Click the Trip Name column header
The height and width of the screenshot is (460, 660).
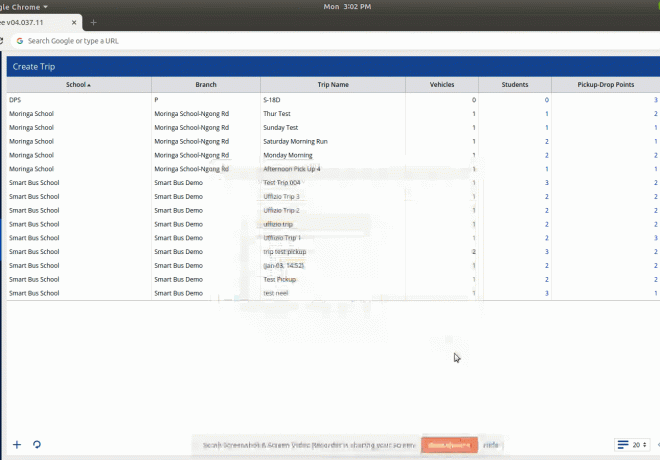tap(332, 85)
